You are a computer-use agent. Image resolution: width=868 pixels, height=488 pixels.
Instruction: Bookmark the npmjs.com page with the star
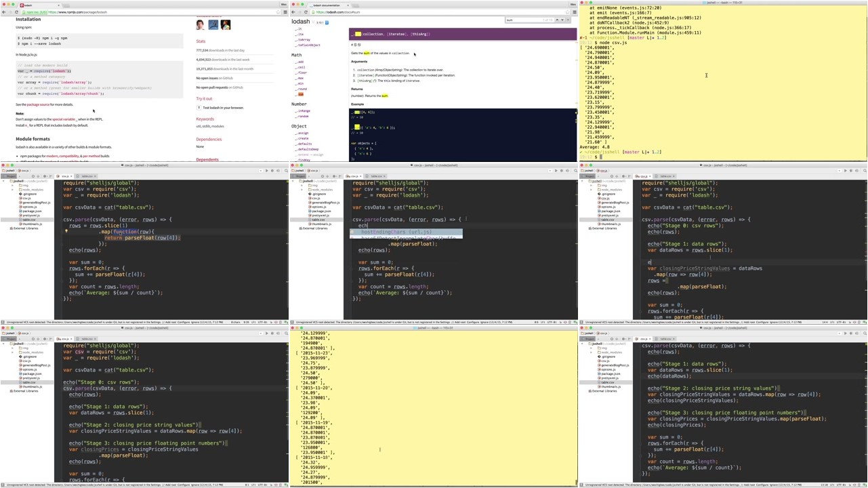pos(277,12)
